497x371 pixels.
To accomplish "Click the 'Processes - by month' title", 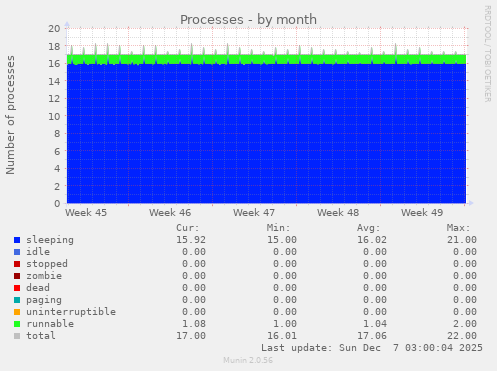I will point(248,20).
